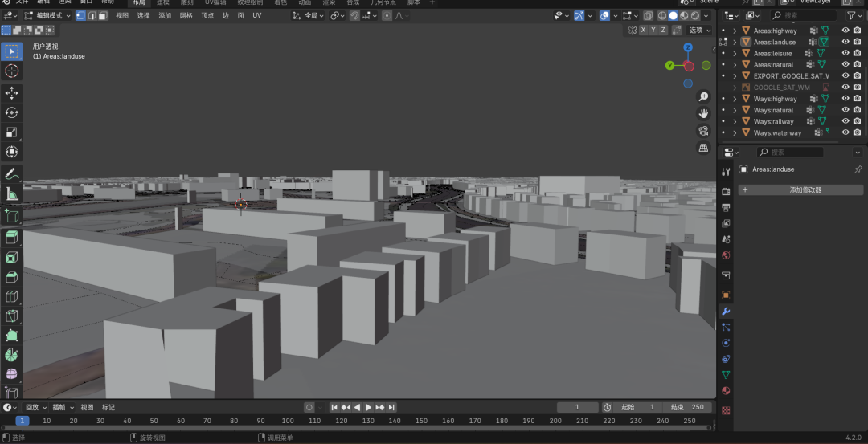This screenshot has height=444, width=868.
Task: Open the Vertex menu
Action: [x=207, y=15]
